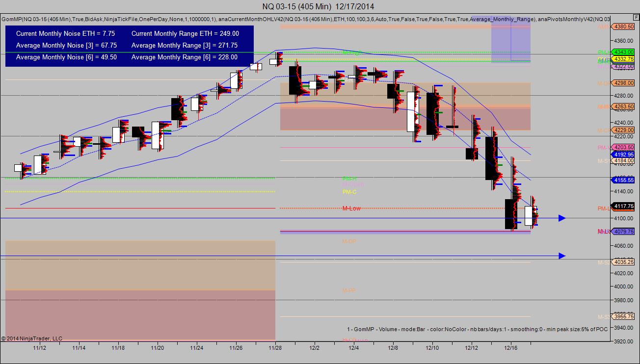Click the green 4343.00 price marker
Image resolution: width=640 pixels, height=364 pixels.
coord(623,52)
